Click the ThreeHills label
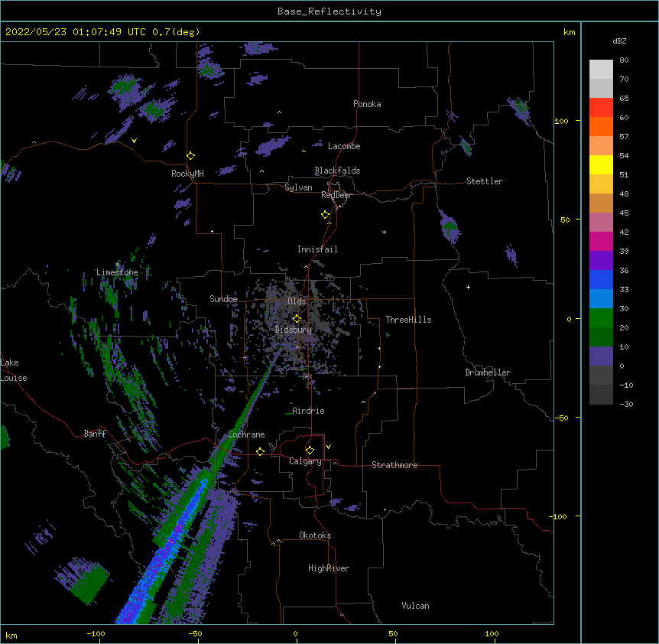 click(408, 320)
